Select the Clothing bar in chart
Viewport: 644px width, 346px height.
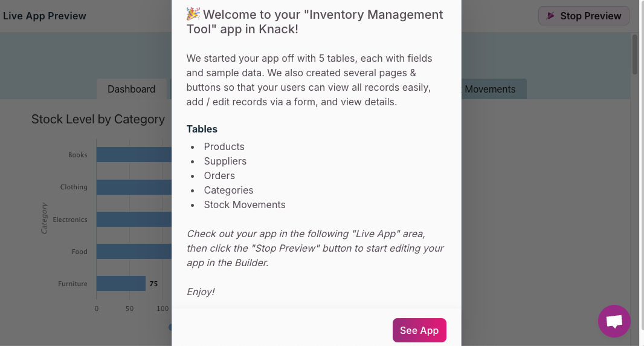click(134, 187)
